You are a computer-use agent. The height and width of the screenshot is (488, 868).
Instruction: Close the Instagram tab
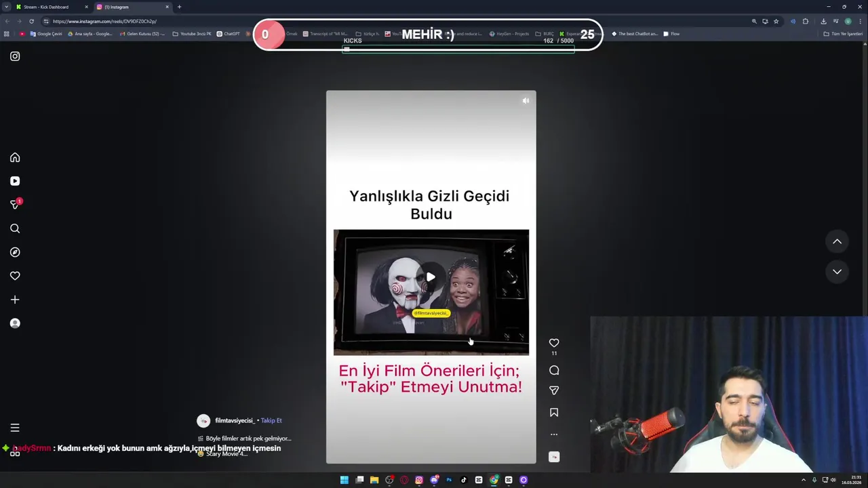167,7
